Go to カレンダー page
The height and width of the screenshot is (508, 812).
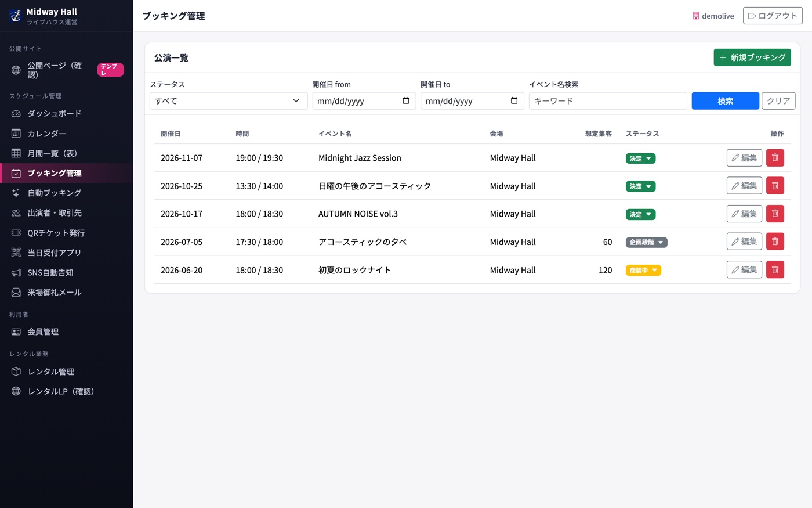point(67,134)
